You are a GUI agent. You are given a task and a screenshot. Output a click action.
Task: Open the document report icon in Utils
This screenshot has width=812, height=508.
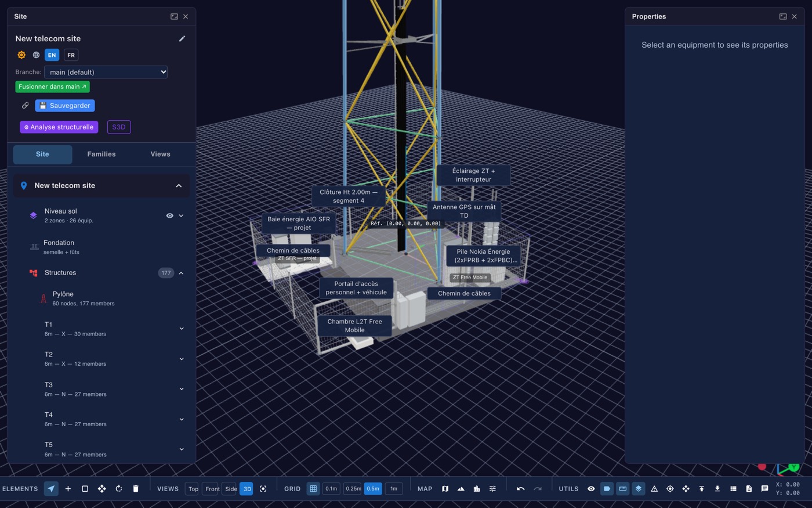(749, 489)
